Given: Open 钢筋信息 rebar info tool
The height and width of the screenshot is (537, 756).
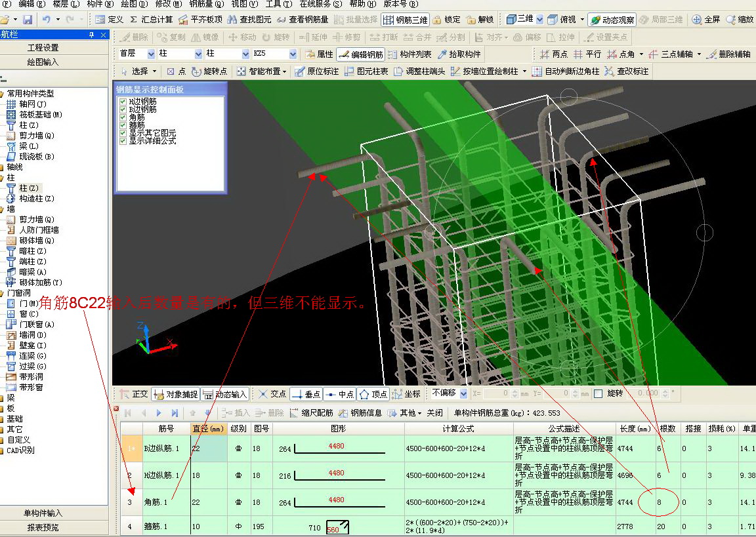Looking at the screenshot, I should [x=360, y=412].
